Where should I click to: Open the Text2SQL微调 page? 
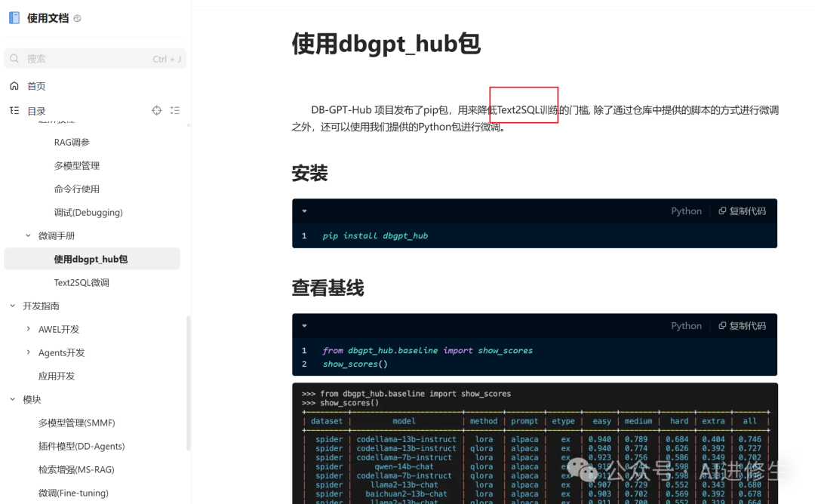81,283
